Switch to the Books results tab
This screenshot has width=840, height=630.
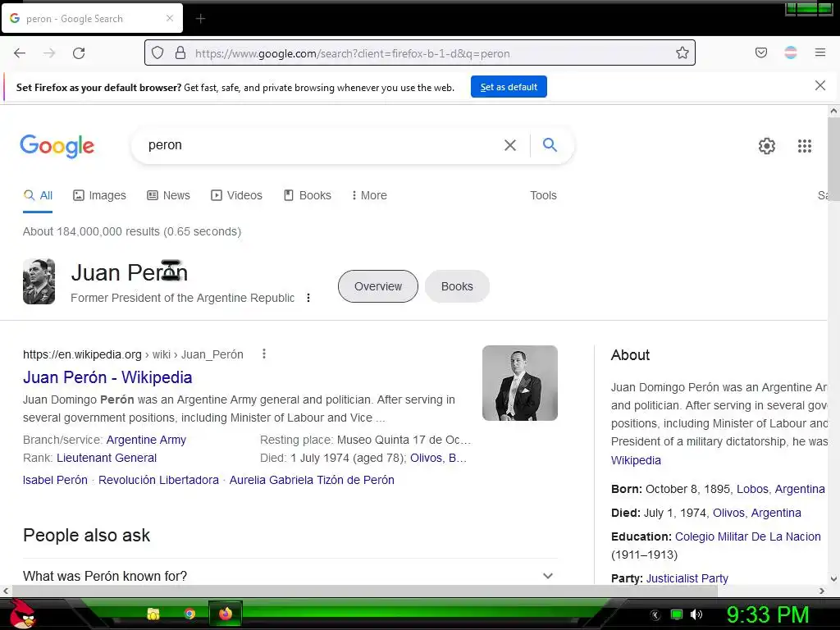click(x=308, y=195)
